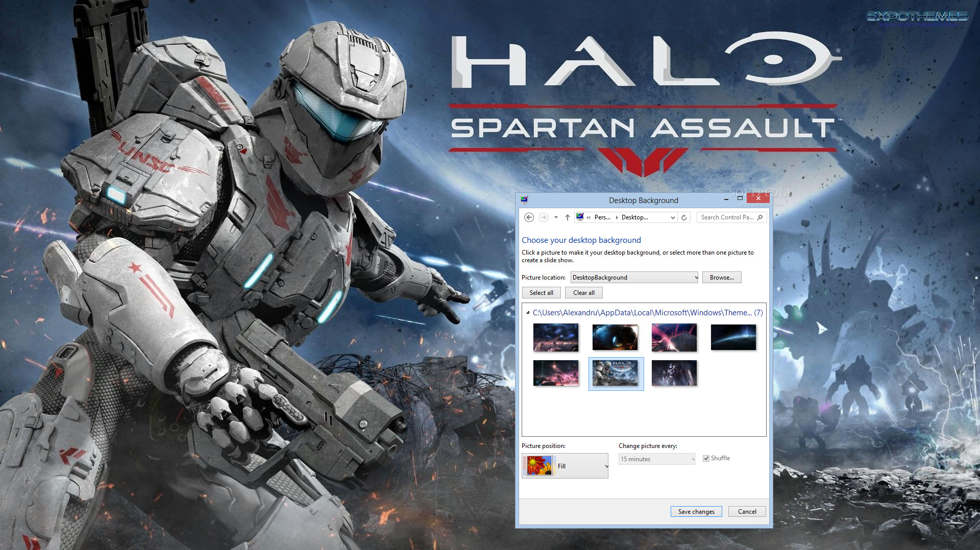Click the flower preview image in Picture position
The height and width of the screenshot is (550, 980).
coord(539,466)
